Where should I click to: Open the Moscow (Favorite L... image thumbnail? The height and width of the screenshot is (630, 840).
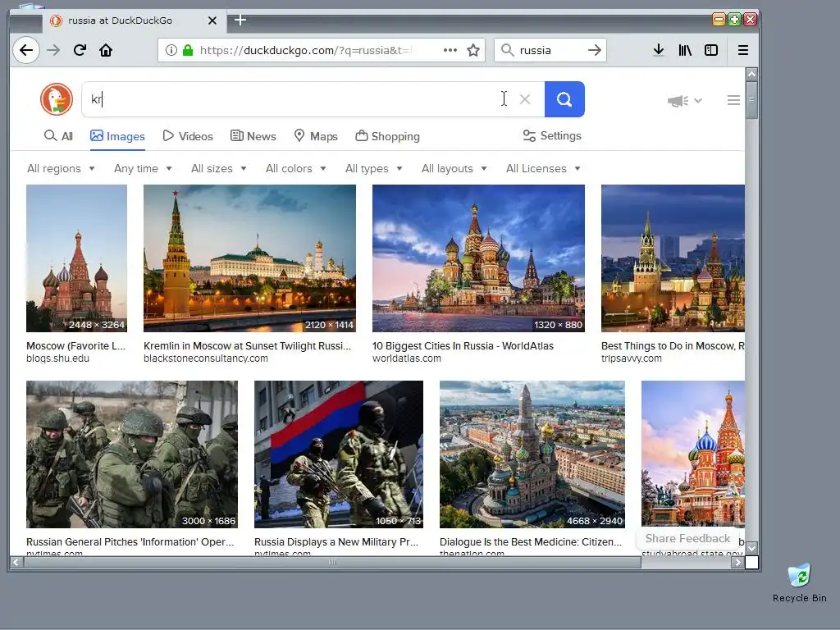coord(76,258)
